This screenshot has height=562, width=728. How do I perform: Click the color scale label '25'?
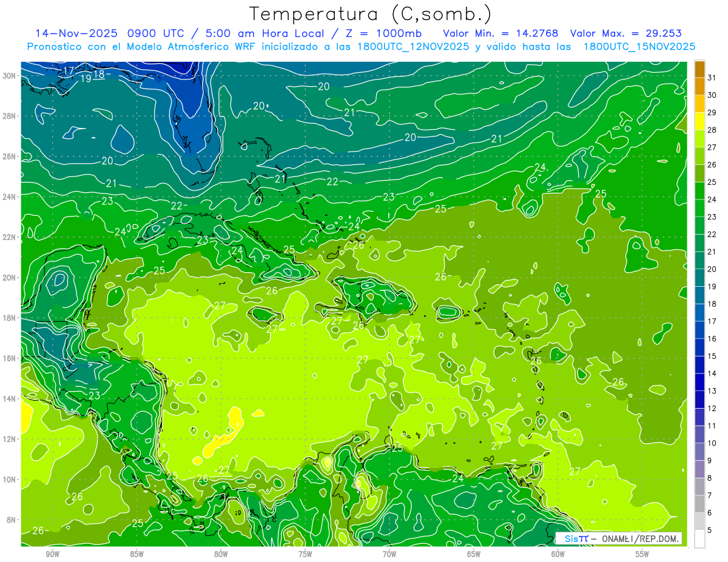coord(712,182)
